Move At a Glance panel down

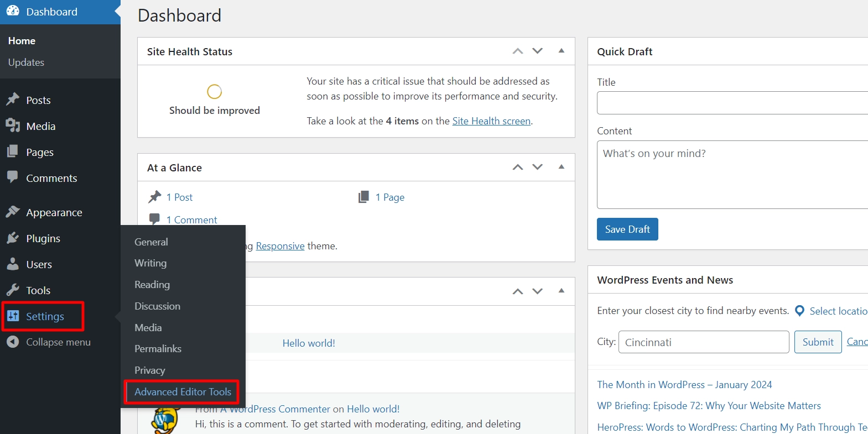click(x=537, y=167)
